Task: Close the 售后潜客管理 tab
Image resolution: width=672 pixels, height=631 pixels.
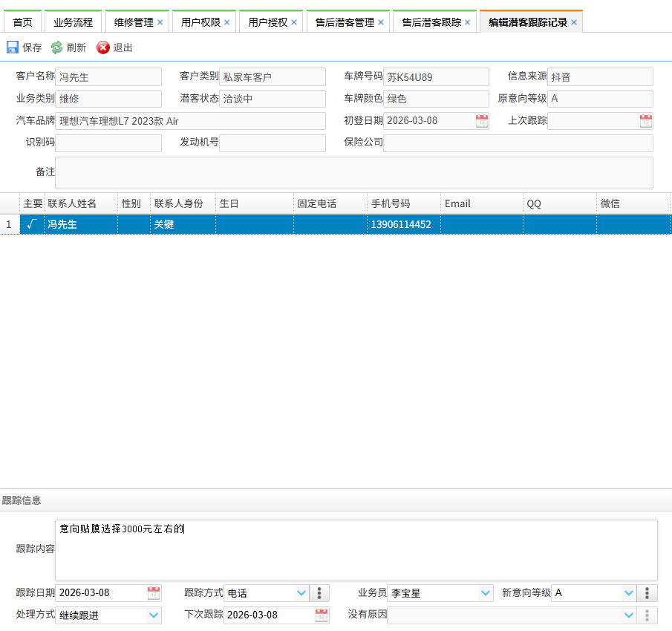Action: [381, 22]
